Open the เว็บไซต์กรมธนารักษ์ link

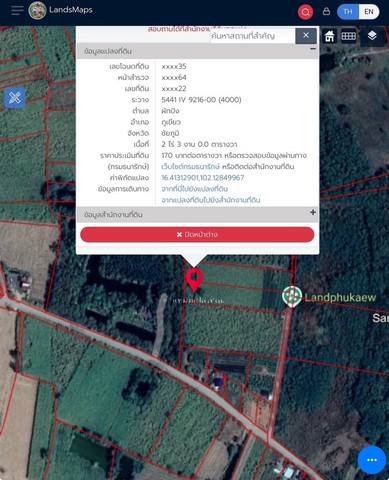pos(191,166)
